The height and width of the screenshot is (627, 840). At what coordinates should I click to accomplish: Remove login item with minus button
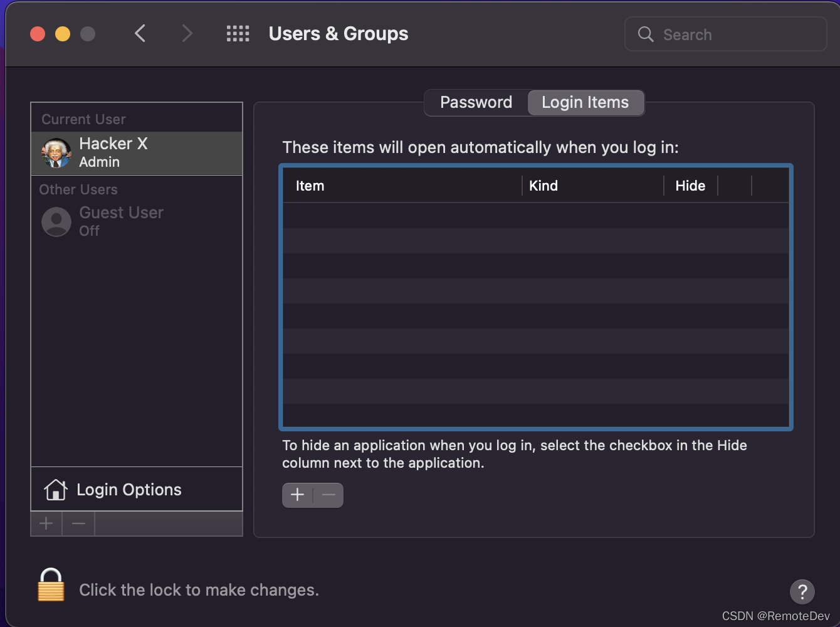coord(328,495)
